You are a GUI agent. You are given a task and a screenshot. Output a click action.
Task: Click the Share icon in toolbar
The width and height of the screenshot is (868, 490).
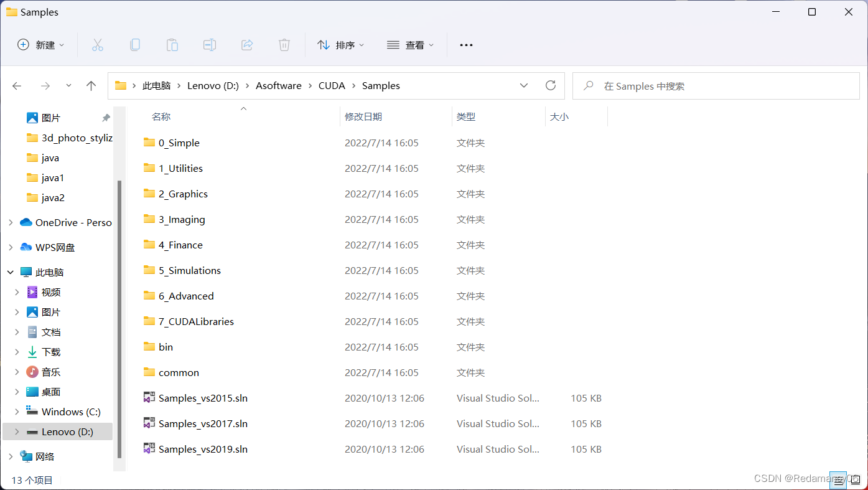(x=247, y=45)
